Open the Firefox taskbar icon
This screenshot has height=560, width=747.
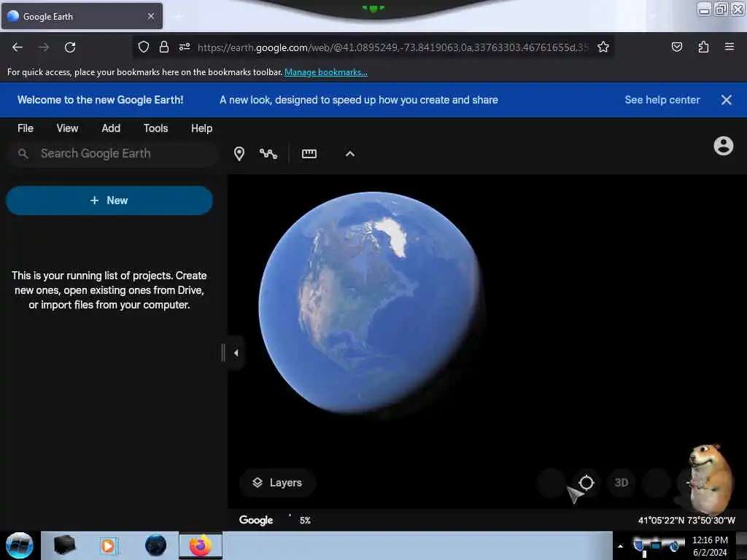(201, 545)
